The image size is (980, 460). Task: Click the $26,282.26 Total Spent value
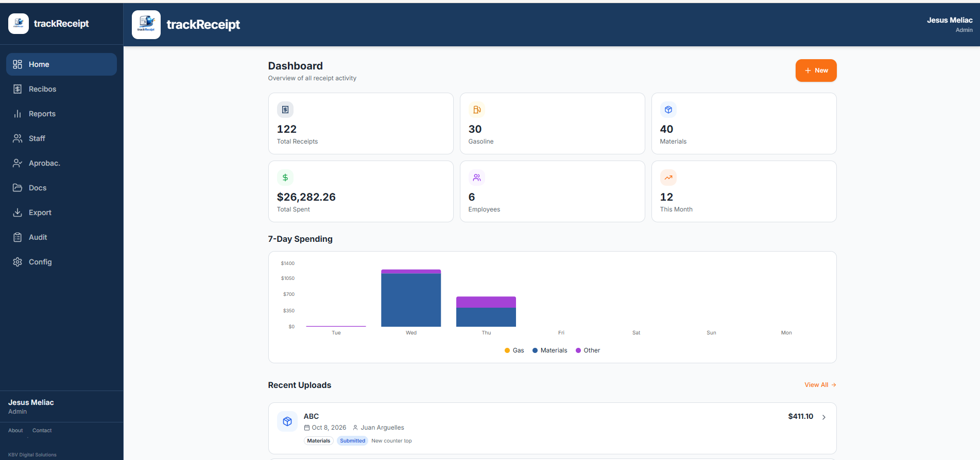click(x=306, y=197)
